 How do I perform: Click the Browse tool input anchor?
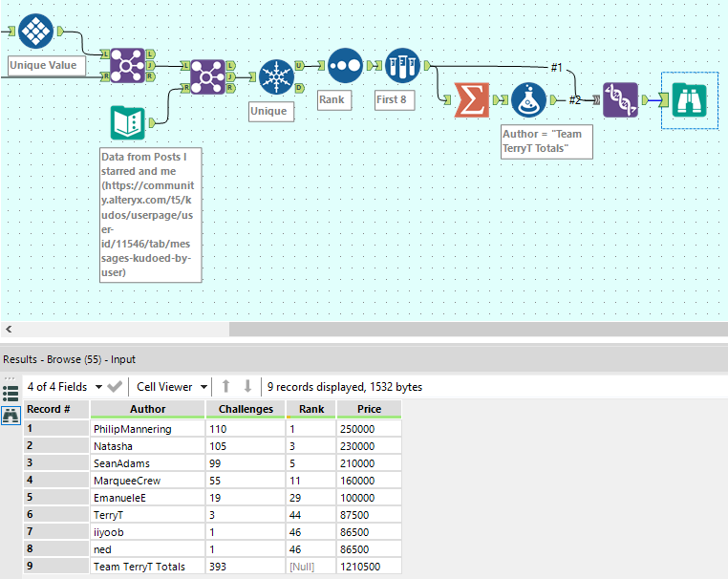(664, 99)
